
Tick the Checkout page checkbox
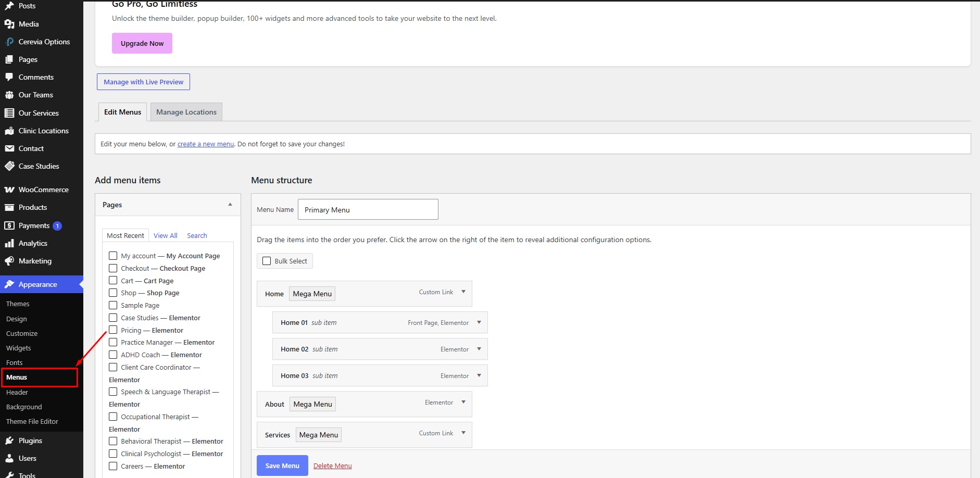pos(113,268)
